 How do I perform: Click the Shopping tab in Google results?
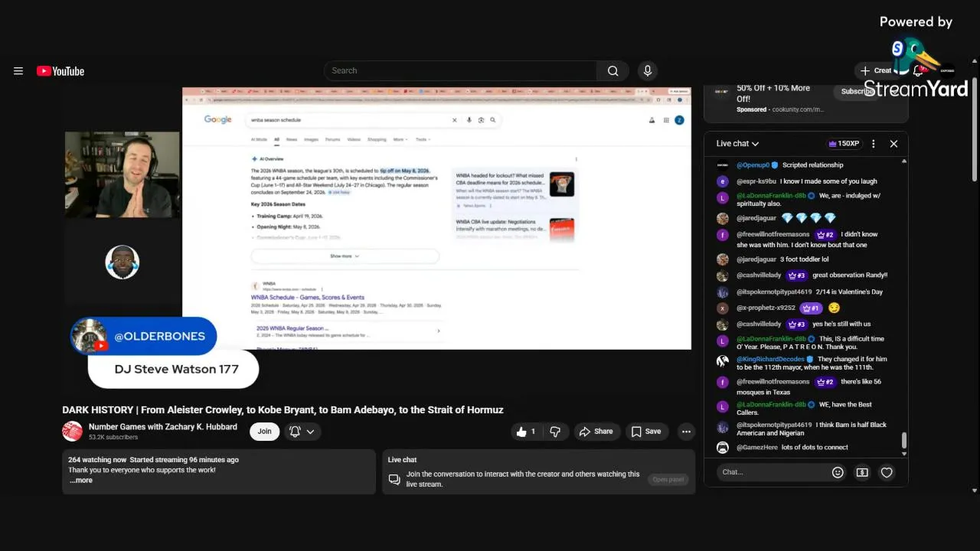377,140
